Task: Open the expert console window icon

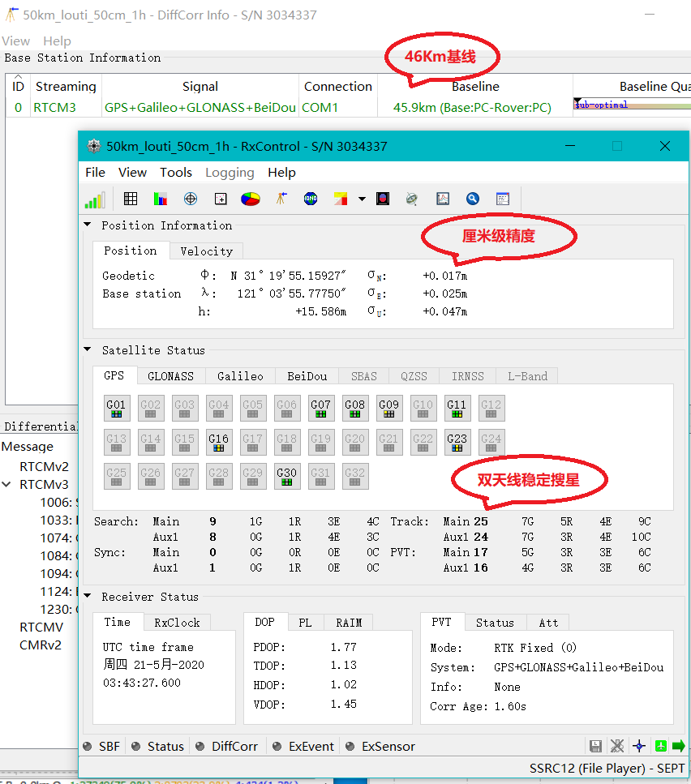Action: coord(503,199)
